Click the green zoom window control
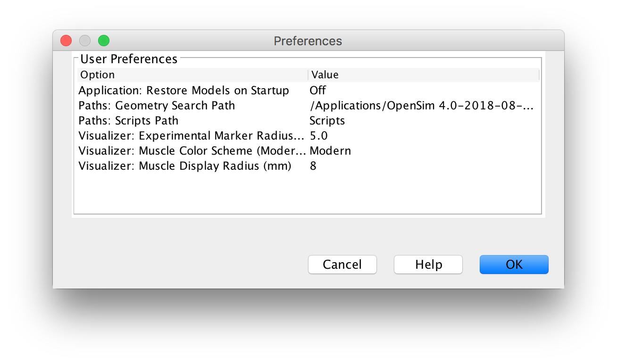Image resolution: width=617 pixels, height=364 pixels. click(x=103, y=41)
